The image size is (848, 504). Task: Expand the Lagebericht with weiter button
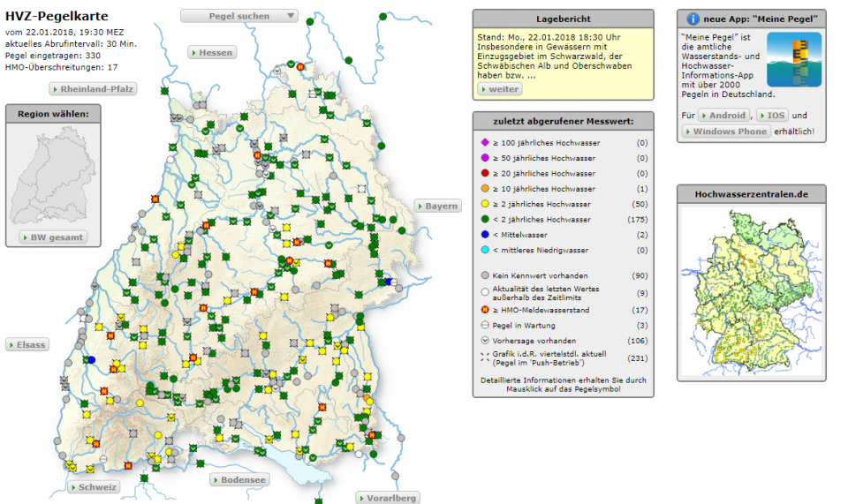500,89
